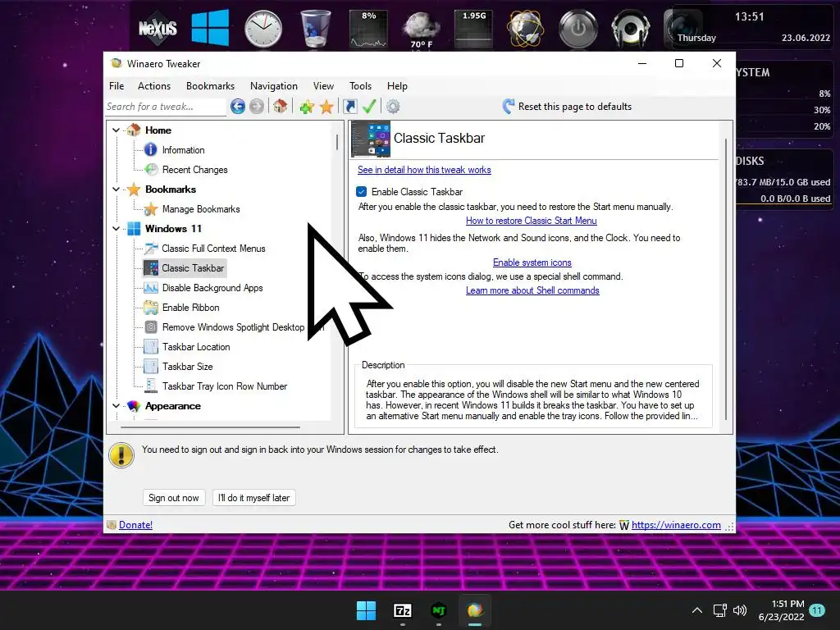Click the blue Back arrow toolbar icon

click(238, 107)
